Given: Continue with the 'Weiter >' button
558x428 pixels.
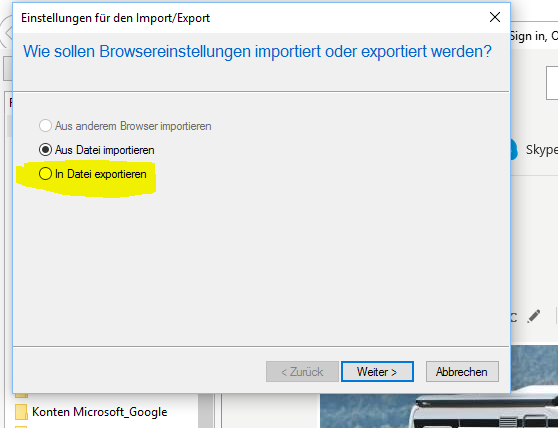Looking at the screenshot, I should 377,372.
